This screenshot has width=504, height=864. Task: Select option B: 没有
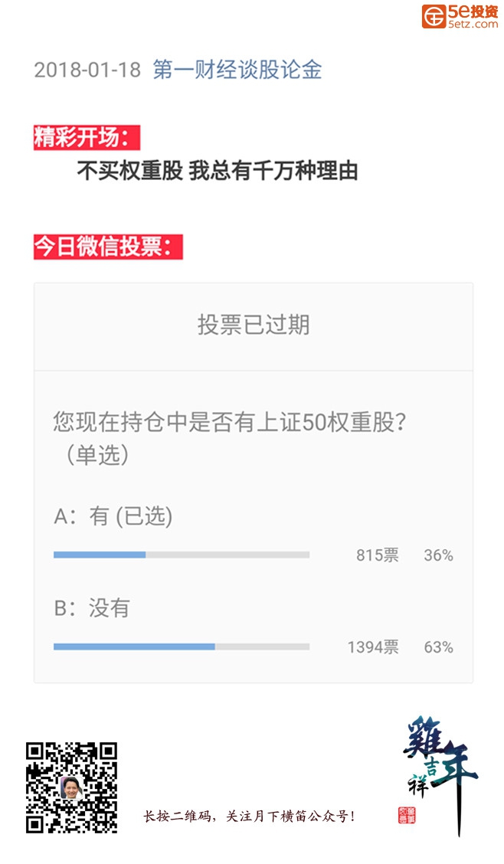pos(92,608)
